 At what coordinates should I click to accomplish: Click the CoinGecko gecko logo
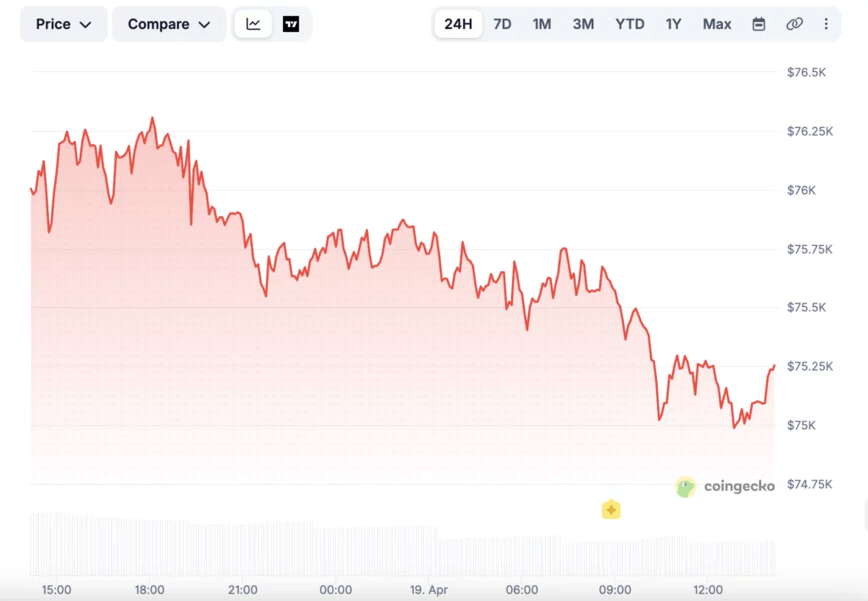[685, 487]
